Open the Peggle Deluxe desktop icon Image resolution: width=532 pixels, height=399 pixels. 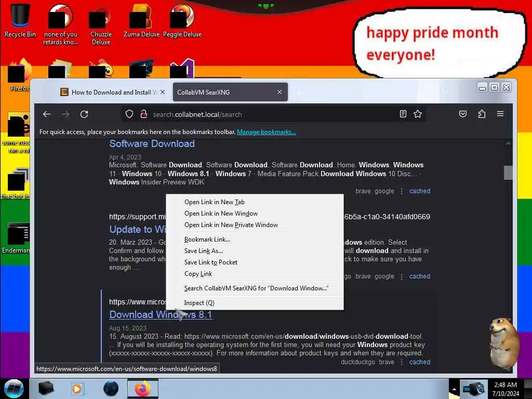pos(182,20)
